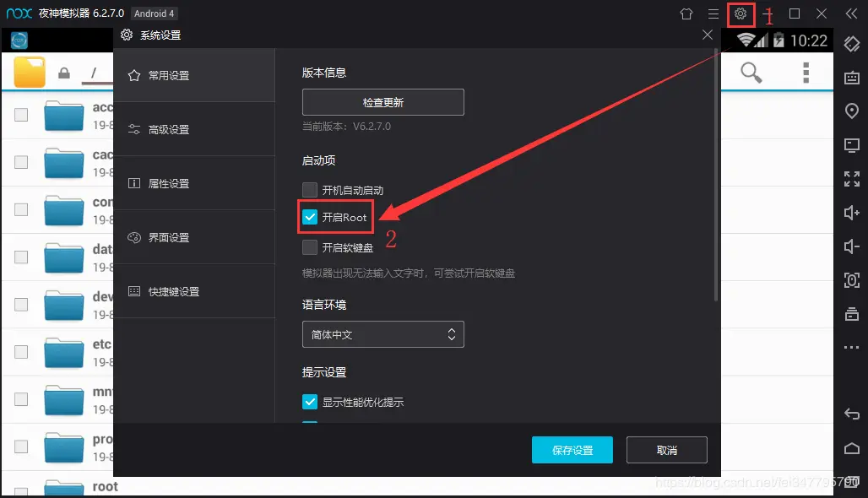Go home using the Android home icon

point(851,448)
